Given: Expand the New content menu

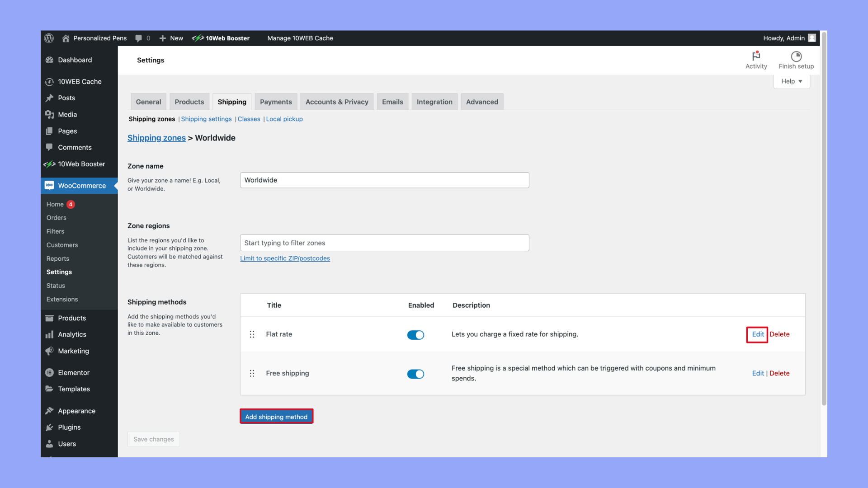Looking at the screenshot, I should point(171,38).
